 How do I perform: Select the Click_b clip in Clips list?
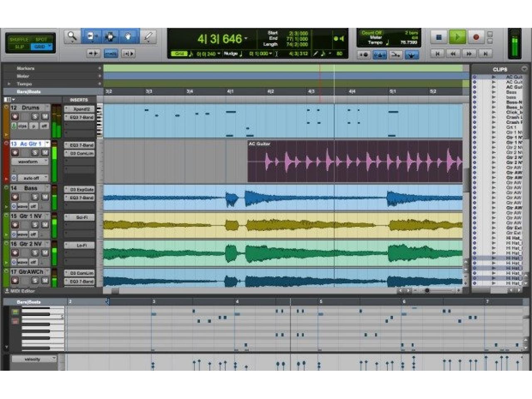coord(514,112)
